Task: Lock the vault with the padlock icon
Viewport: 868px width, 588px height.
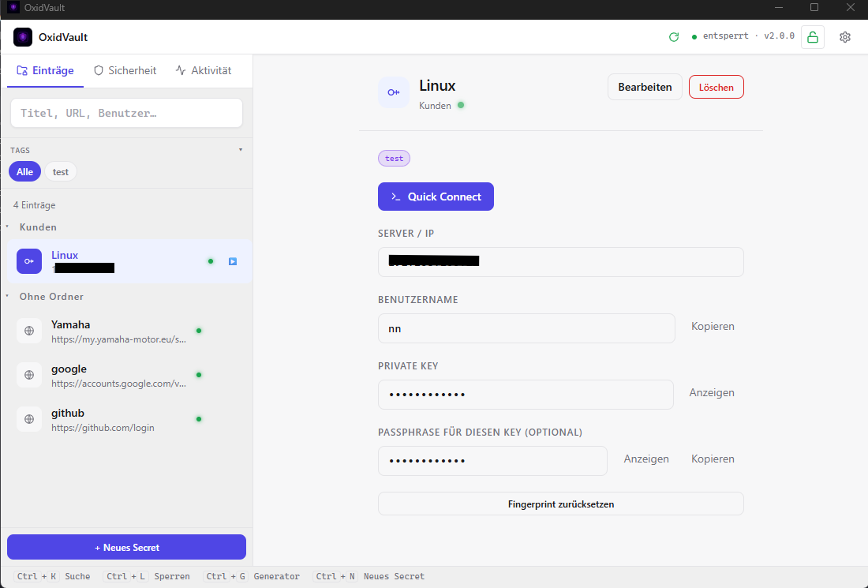Action: (x=813, y=37)
